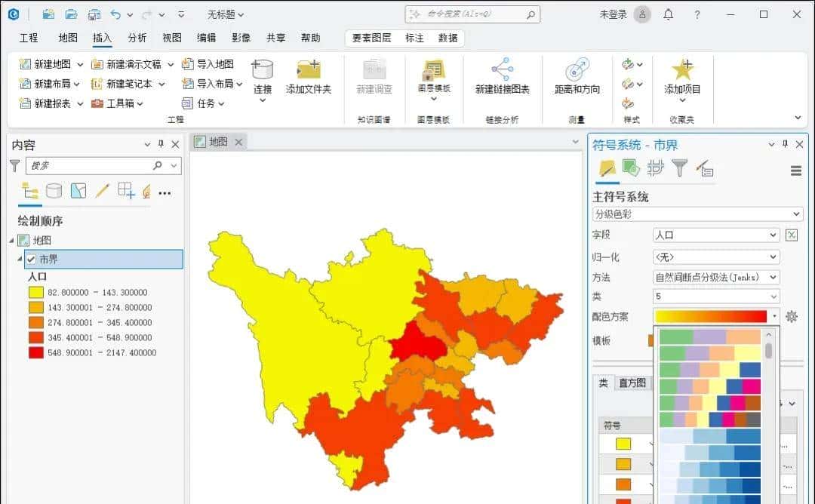
Task: Click the edit pencil icon in Contents toolbar
Action: (103, 191)
